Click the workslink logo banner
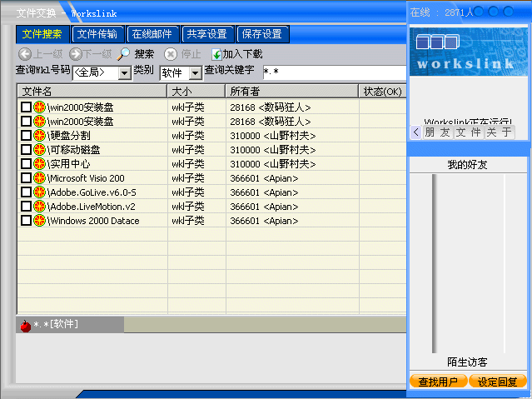This screenshot has height=399, width=532. point(469,52)
